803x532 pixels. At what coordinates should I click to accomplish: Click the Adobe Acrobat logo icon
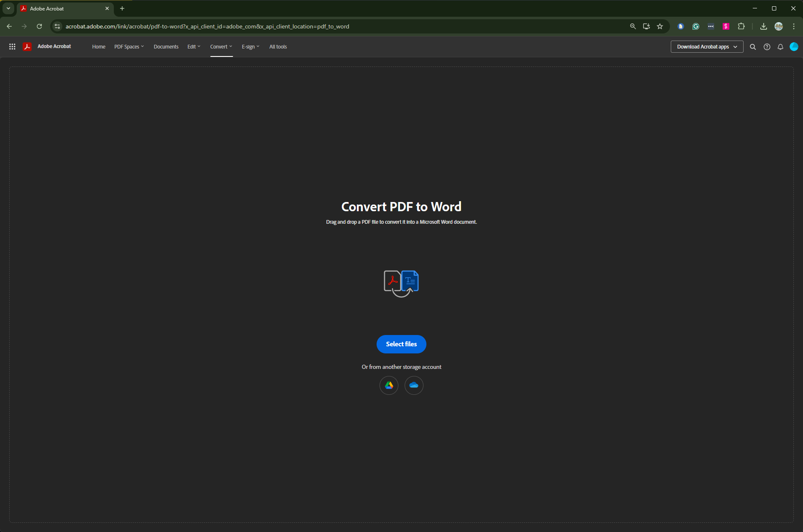click(27, 47)
